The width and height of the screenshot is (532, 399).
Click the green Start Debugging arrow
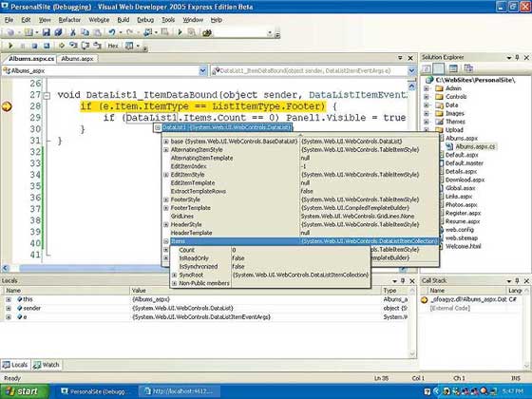[x=180, y=32]
